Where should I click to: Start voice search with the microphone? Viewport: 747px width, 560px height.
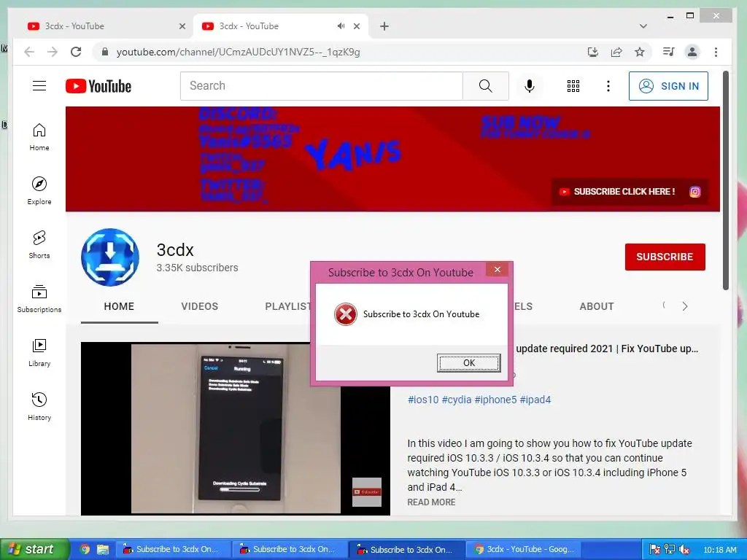point(530,86)
